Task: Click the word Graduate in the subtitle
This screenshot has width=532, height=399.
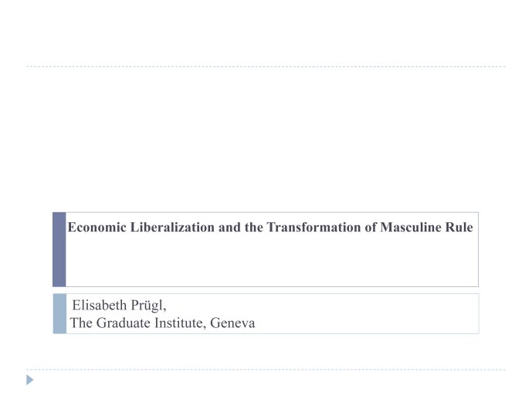Action: [123, 323]
